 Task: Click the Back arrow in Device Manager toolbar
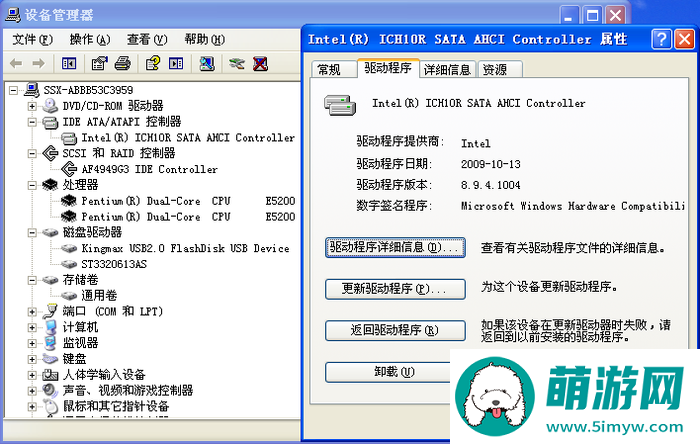coord(16,63)
